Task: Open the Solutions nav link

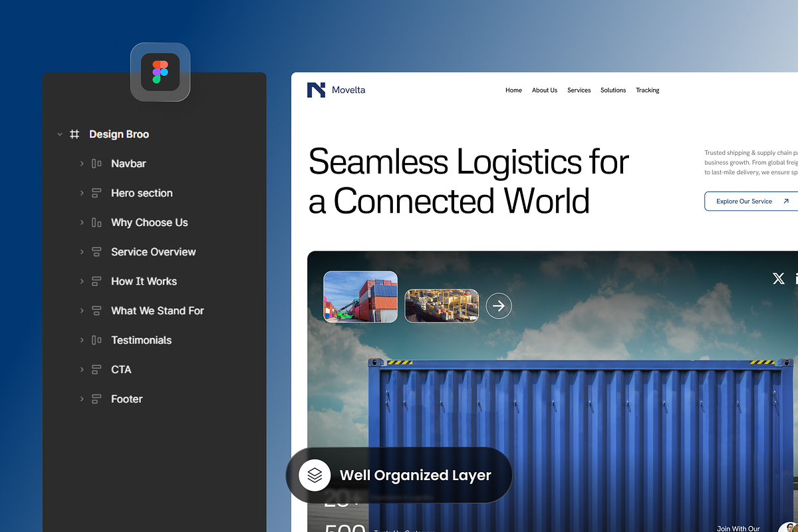Action: coord(613,90)
